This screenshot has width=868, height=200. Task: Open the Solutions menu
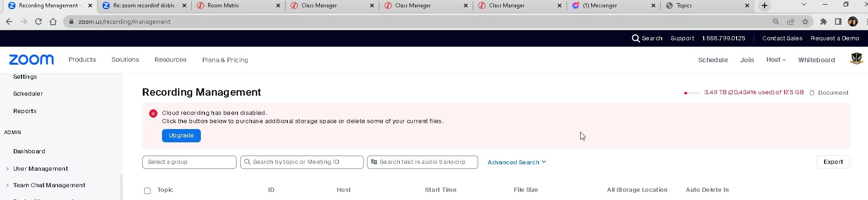click(125, 59)
